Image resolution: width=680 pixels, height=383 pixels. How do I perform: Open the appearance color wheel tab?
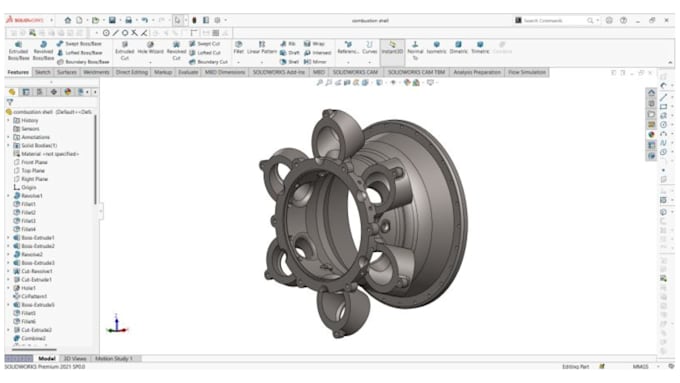67,92
